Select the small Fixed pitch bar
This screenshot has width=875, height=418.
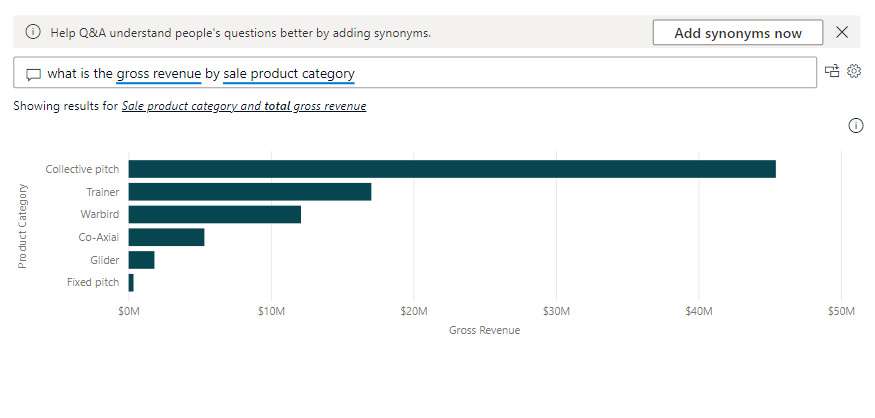131,283
